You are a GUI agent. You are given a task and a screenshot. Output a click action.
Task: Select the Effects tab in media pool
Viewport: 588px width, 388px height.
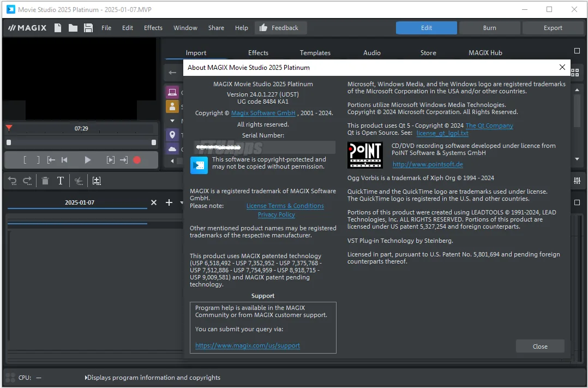258,53
